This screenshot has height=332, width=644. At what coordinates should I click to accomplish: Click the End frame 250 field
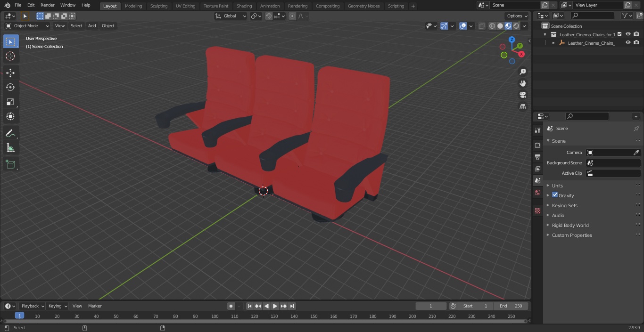click(511, 306)
